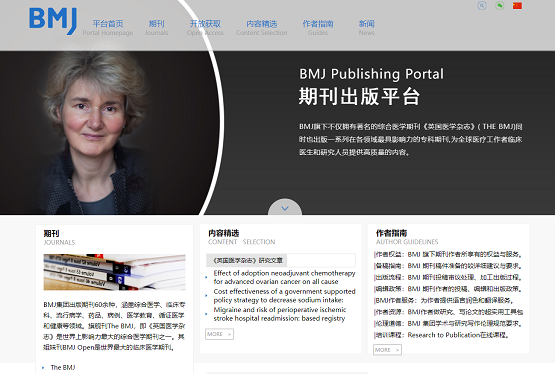
Task: Open the Guides menu item
Action: 318,28
